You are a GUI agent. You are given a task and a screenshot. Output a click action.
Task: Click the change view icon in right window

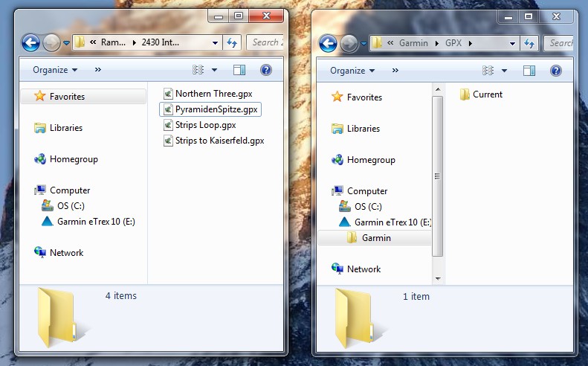click(x=490, y=71)
